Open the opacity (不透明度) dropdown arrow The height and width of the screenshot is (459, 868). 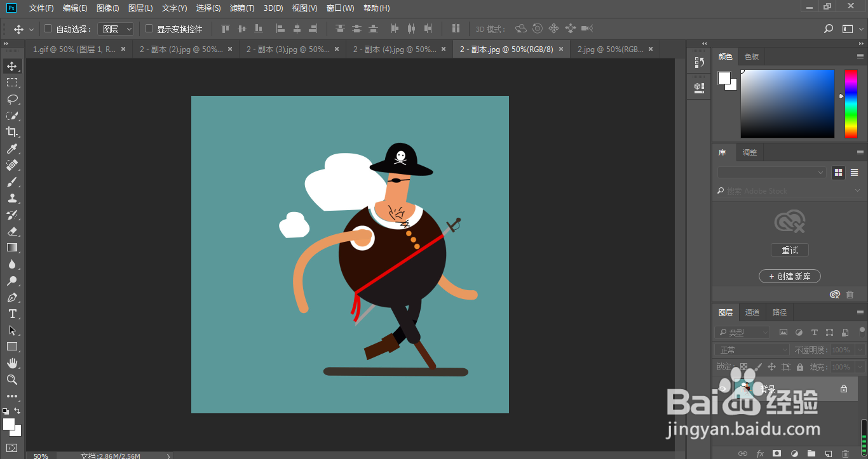point(860,350)
